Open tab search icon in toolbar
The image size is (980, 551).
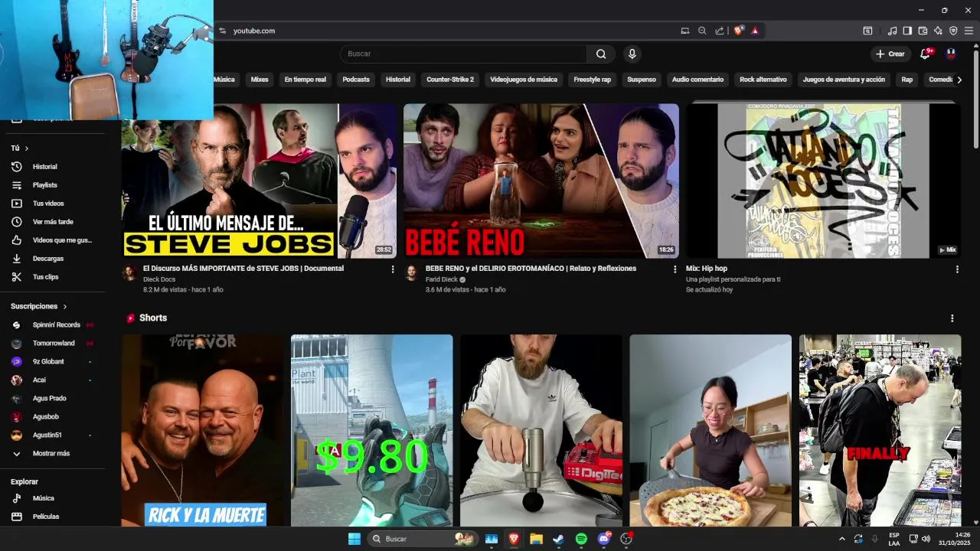(867, 31)
